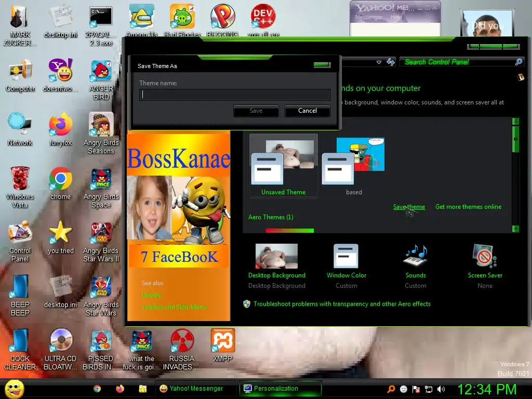Image resolution: width=532 pixels, height=399 pixels.
Task: Open the folder icon on the taskbar
Action: (x=142, y=389)
